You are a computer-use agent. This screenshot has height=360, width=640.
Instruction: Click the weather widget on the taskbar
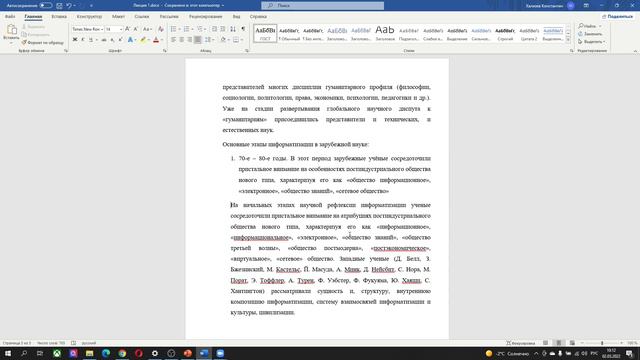pyautogui.click(x=507, y=353)
